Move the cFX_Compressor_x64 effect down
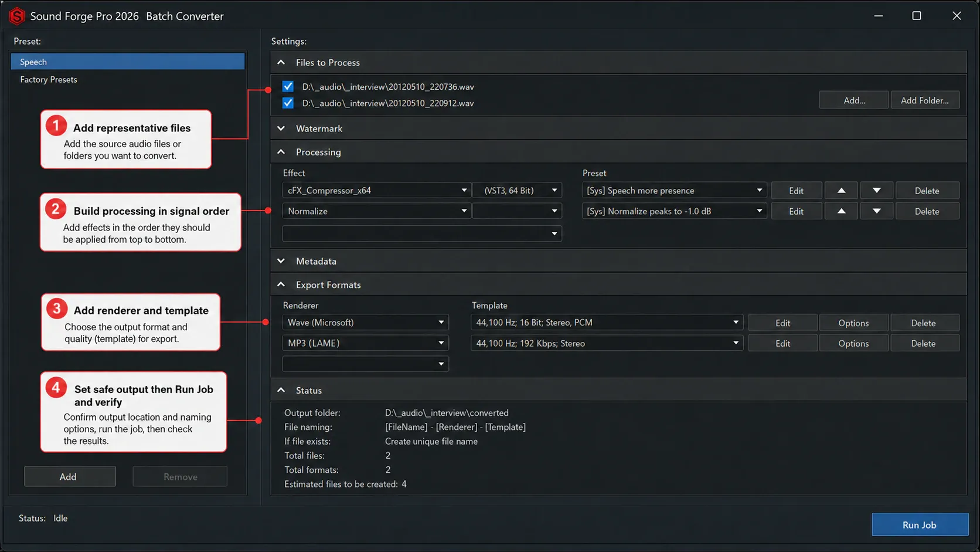 (876, 191)
